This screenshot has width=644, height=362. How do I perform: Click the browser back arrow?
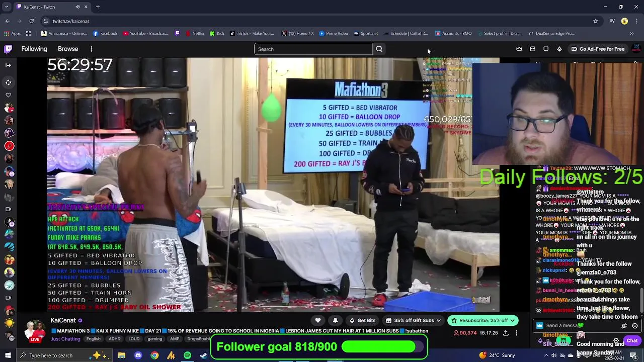point(8,21)
